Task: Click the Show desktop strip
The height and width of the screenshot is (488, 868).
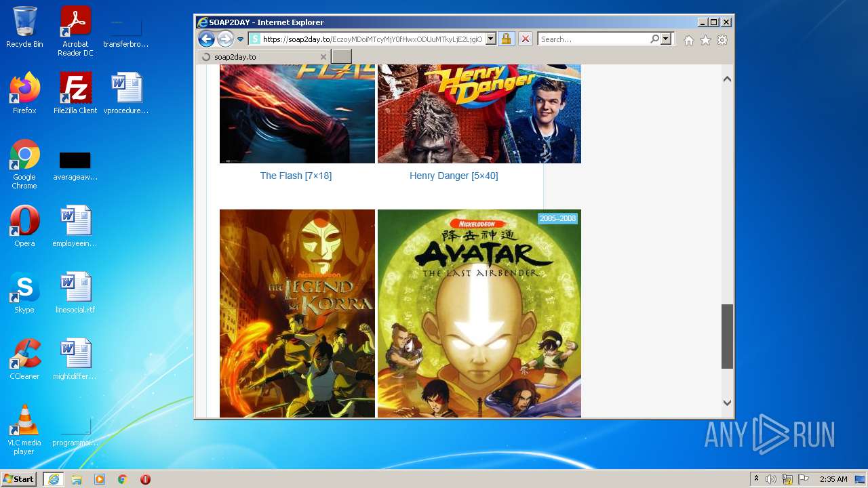Action: click(861, 479)
